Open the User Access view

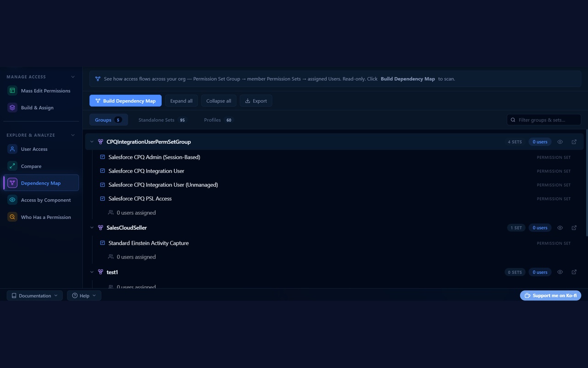pos(41,149)
